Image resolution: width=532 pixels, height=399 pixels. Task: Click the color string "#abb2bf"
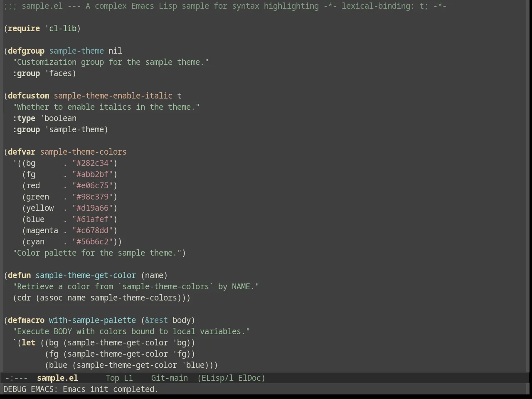tap(93, 174)
